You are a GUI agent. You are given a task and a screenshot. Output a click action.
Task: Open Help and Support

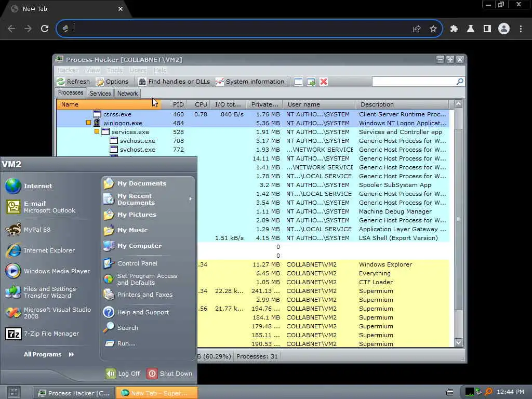[136, 312]
